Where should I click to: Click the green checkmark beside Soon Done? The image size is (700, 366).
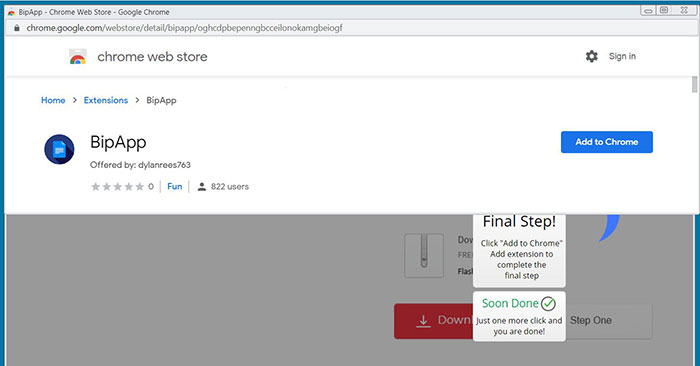point(548,304)
